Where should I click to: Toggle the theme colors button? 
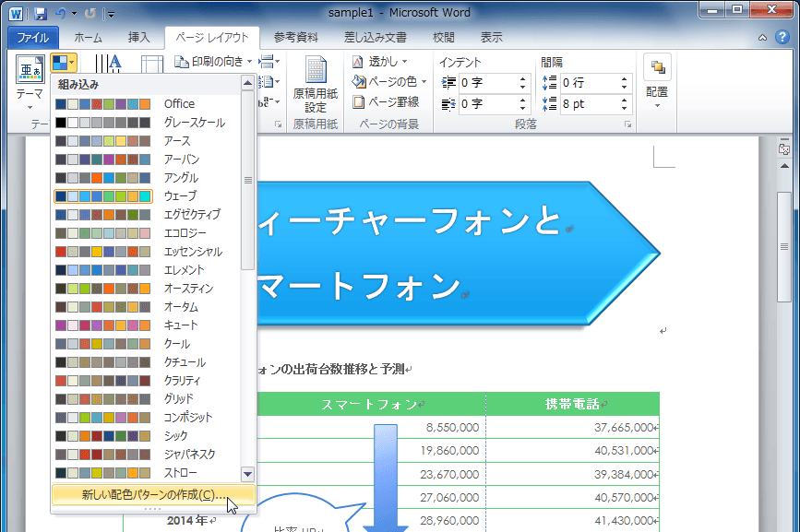click(x=64, y=64)
